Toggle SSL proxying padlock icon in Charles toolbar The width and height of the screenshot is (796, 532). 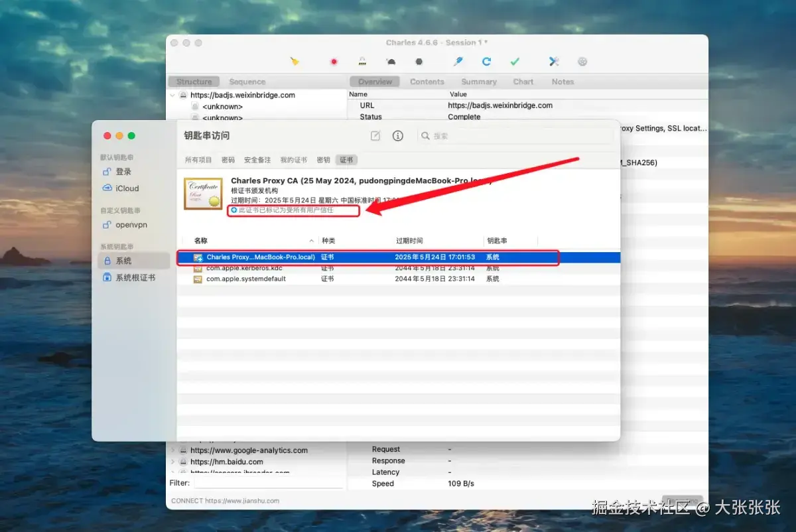(x=362, y=62)
